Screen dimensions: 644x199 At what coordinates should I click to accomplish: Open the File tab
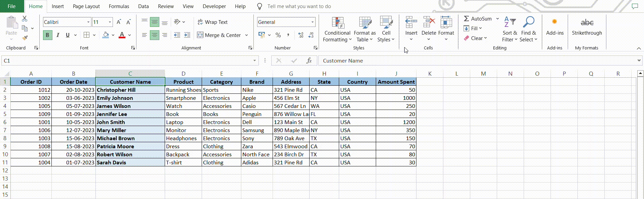(x=12, y=6)
